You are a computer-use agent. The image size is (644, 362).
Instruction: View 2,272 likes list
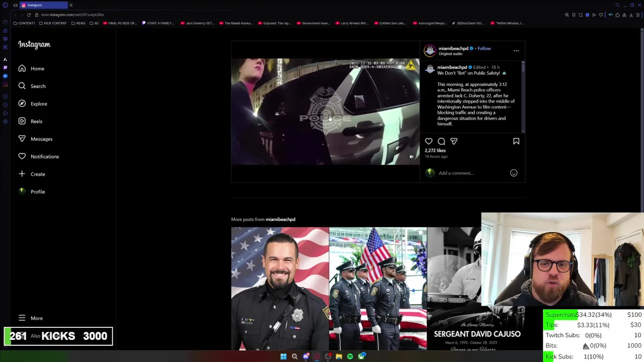pyautogui.click(x=435, y=150)
